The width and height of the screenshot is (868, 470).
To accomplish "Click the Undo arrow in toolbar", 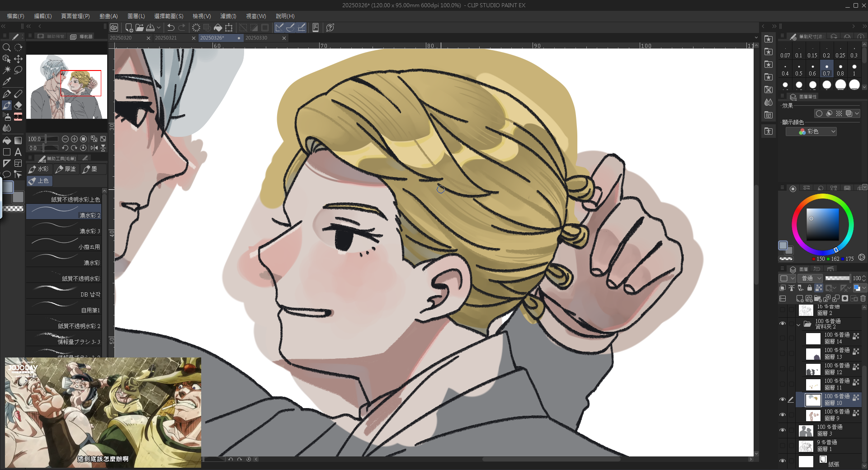I will [x=170, y=28].
